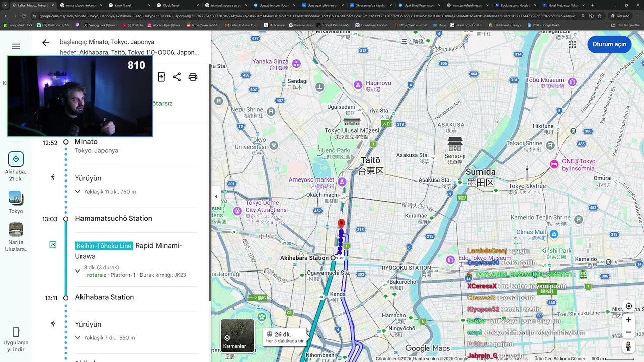This screenshot has width=644, height=362.
Task: Click the share directions icon
Action: (177, 77)
